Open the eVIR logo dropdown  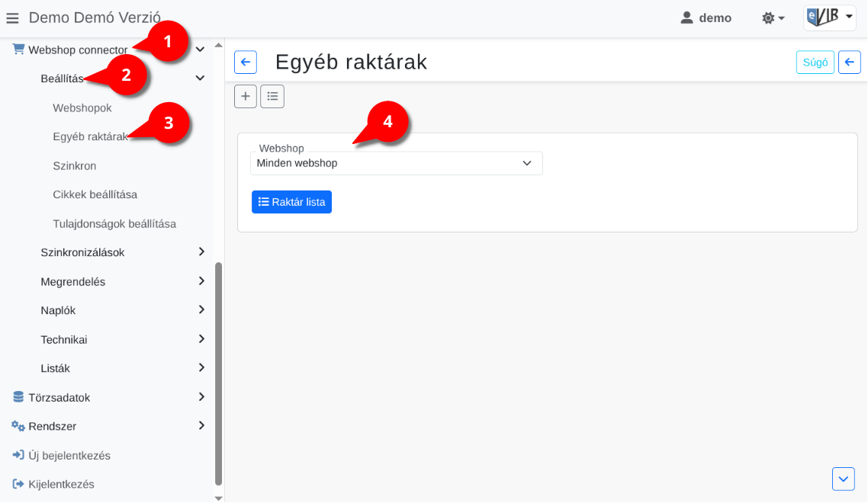tap(829, 18)
